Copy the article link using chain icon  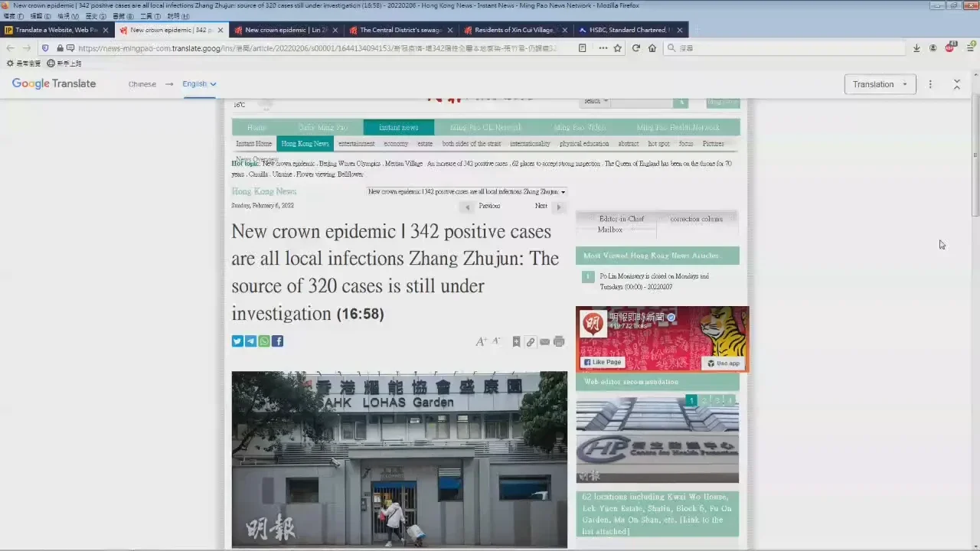click(530, 342)
